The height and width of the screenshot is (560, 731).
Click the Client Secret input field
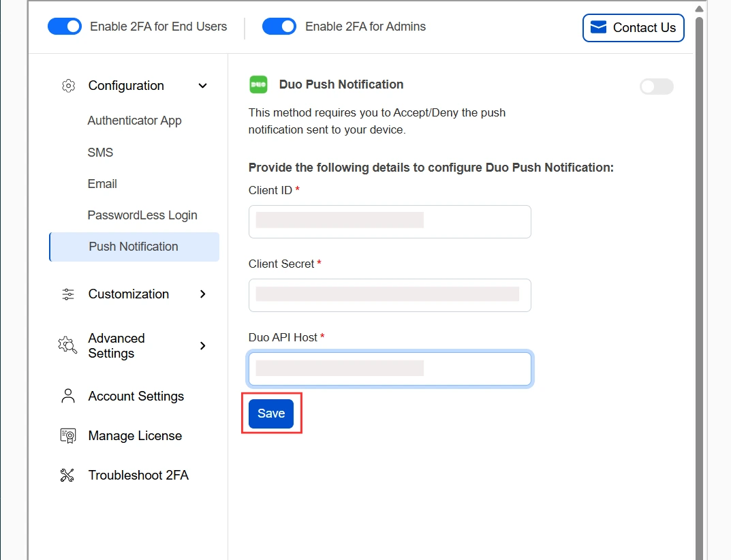click(390, 295)
